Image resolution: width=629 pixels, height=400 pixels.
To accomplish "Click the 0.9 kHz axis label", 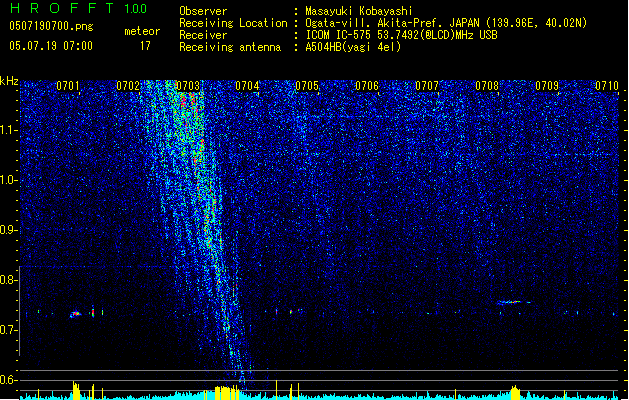I will [8, 230].
